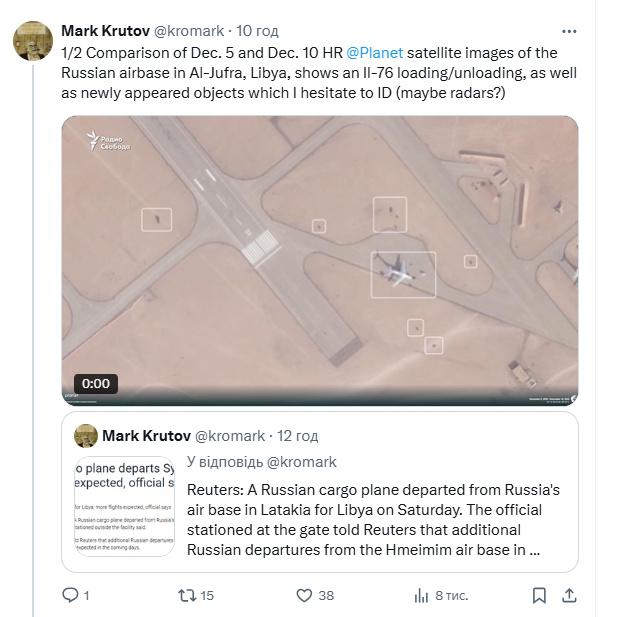Click the quoted tweet's Mark Krutov name
The width and height of the screenshot is (617, 617).
[146, 436]
